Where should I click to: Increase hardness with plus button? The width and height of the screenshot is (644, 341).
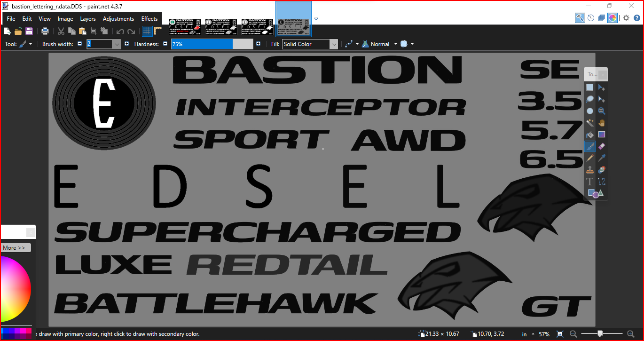coord(259,44)
